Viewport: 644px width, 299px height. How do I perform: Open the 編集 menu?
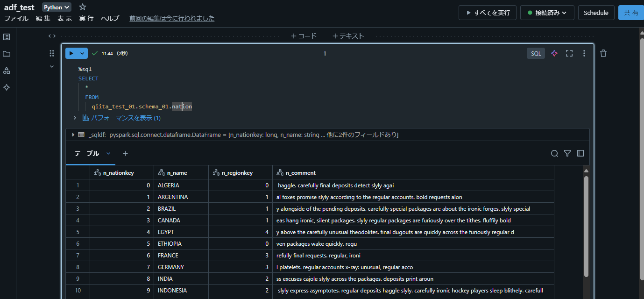tap(43, 18)
